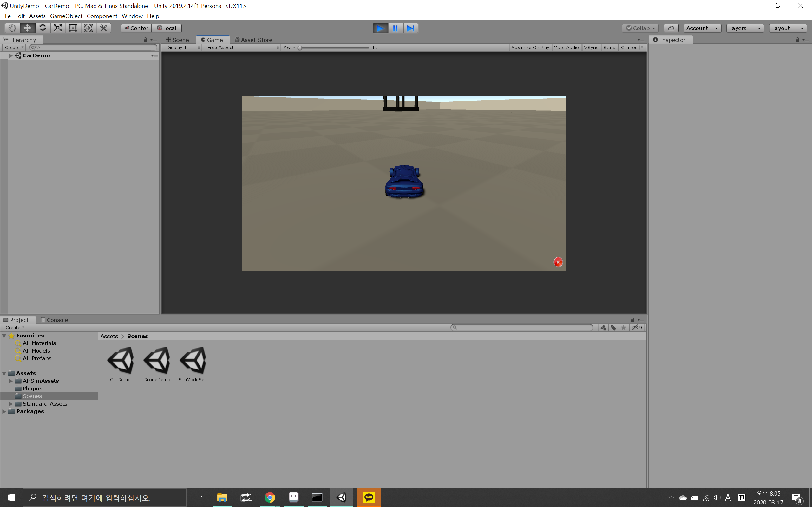The width and height of the screenshot is (812, 507).
Task: Click the Step frame button
Action: (x=410, y=28)
